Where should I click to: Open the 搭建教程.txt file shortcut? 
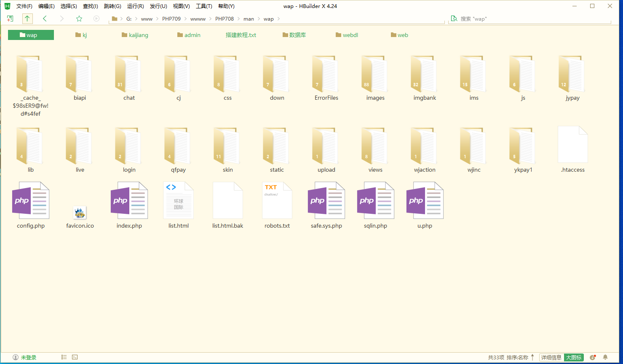[241, 35]
